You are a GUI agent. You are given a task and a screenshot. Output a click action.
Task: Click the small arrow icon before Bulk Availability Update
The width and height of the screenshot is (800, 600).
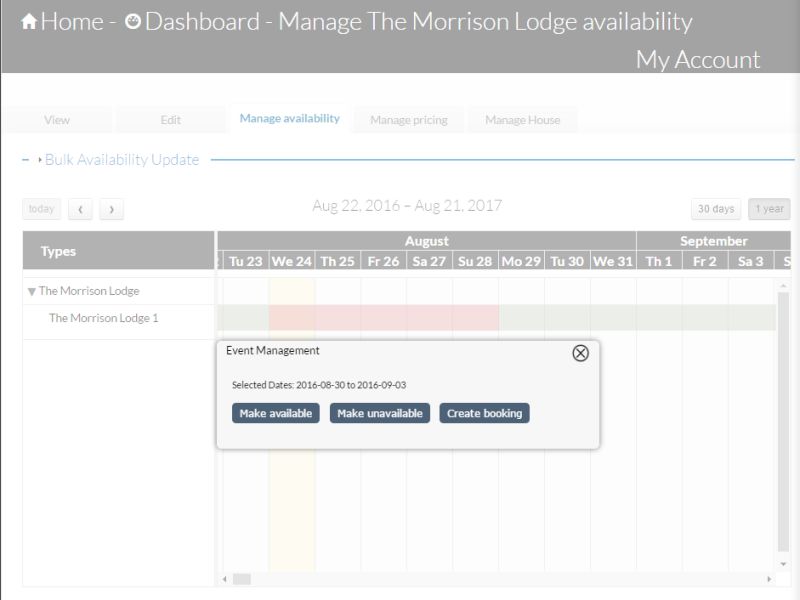coord(42,159)
